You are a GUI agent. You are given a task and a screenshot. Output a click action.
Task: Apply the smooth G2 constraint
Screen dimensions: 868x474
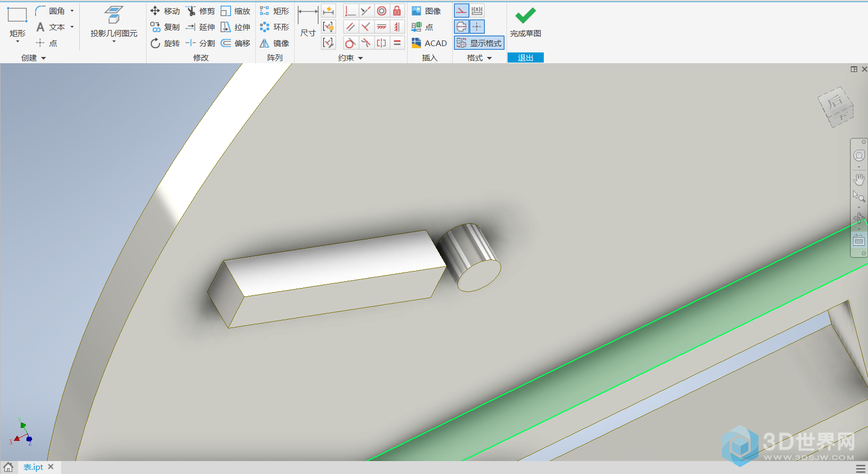point(366,43)
